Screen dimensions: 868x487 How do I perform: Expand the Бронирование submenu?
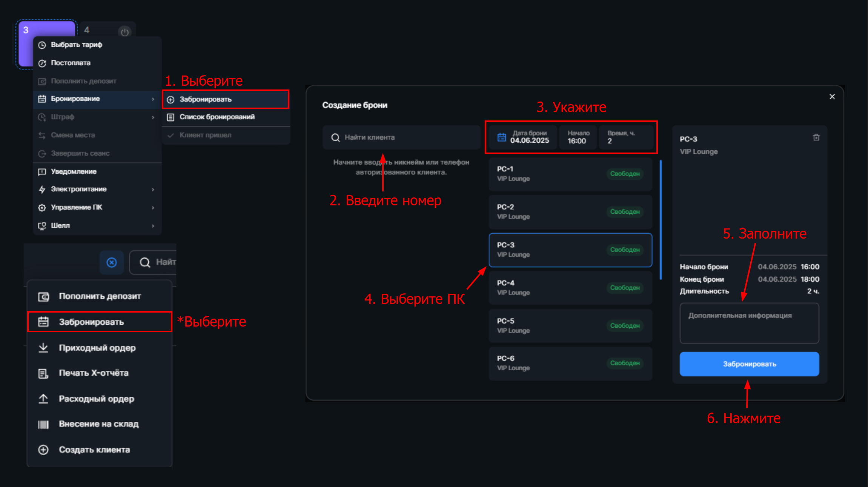pyautogui.click(x=75, y=99)
